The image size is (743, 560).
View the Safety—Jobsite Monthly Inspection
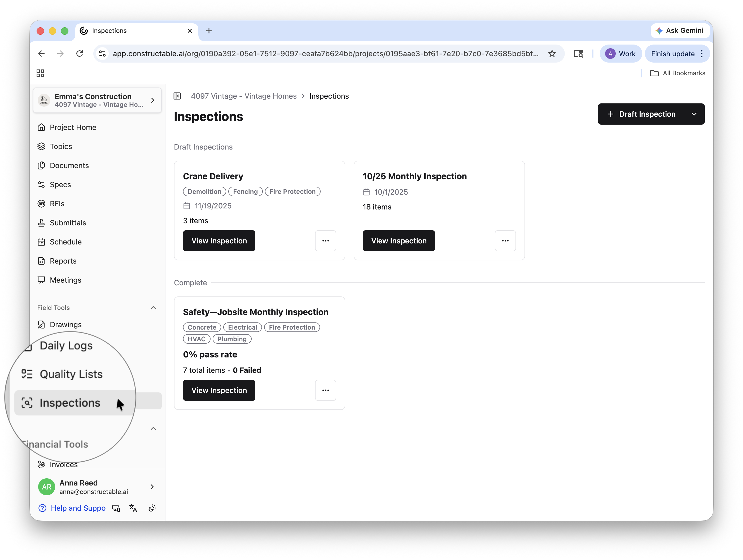[x=219, y=390]
